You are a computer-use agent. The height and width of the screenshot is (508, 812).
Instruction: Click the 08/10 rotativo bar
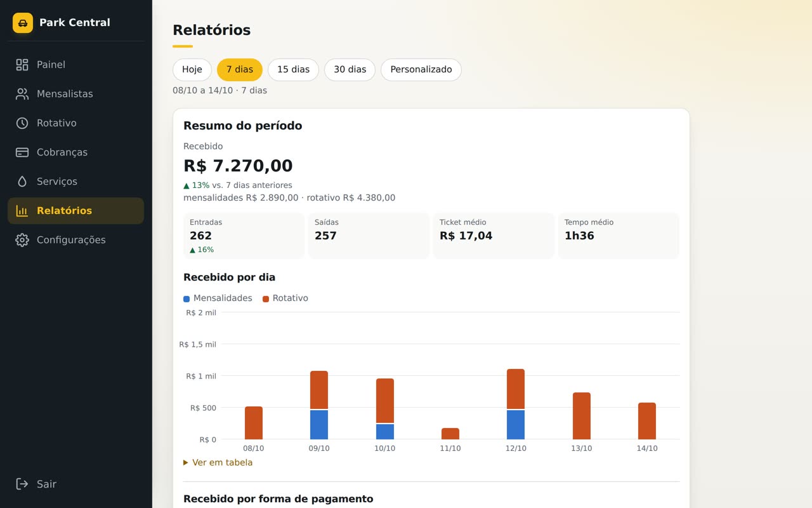point(254,423)
